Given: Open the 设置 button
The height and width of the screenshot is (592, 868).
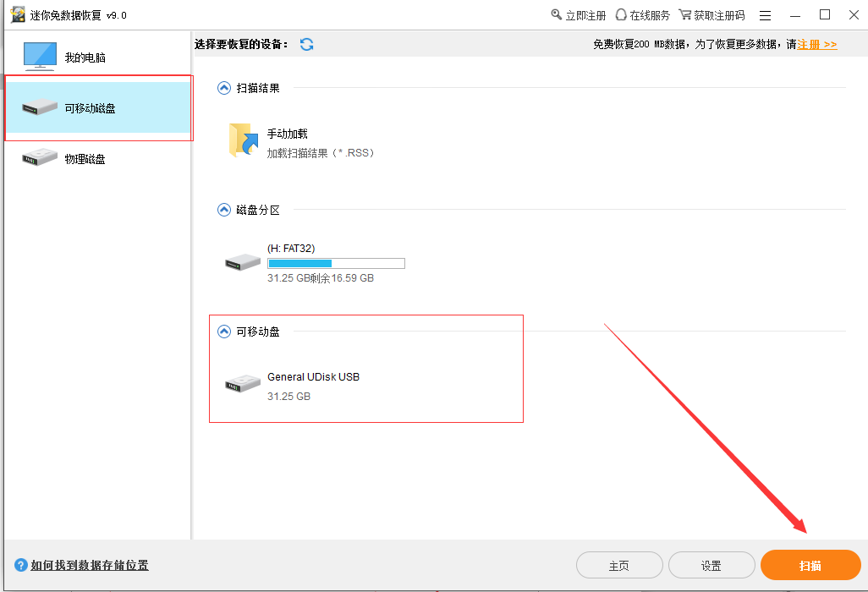Looking at the screenshot, I should click(x=711, y=566).
